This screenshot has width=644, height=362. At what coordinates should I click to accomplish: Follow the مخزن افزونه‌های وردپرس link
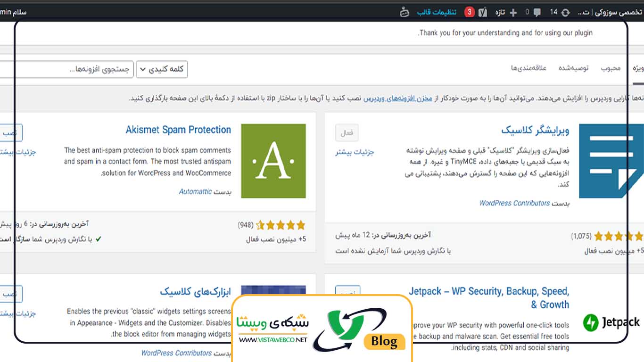tap(397, 98)
